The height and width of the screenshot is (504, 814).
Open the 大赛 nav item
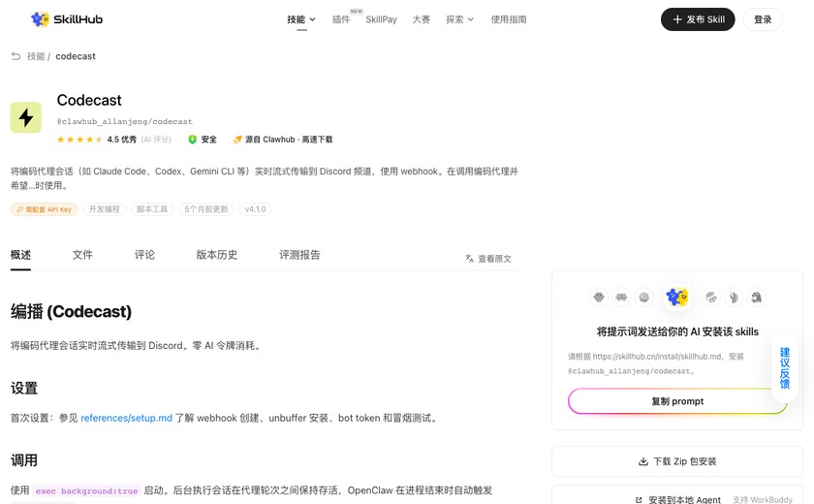(x=421, y=19)
